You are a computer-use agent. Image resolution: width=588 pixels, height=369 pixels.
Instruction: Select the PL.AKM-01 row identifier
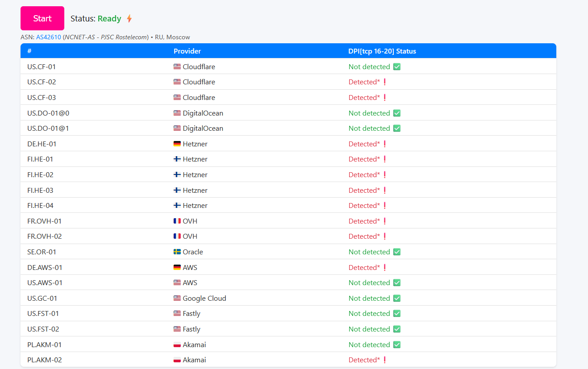[x=44, y=345]
